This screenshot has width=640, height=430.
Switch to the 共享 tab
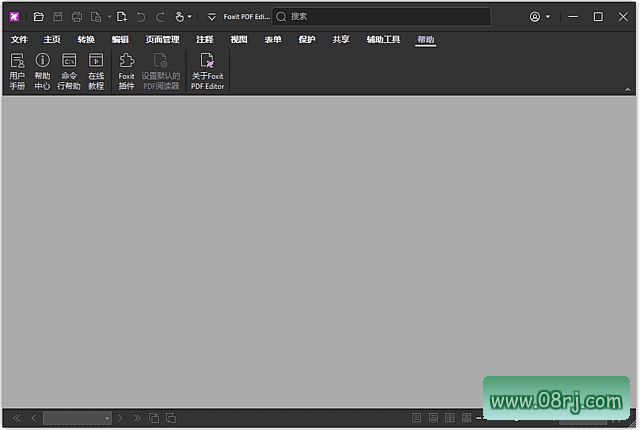click(x=341, y=39)
